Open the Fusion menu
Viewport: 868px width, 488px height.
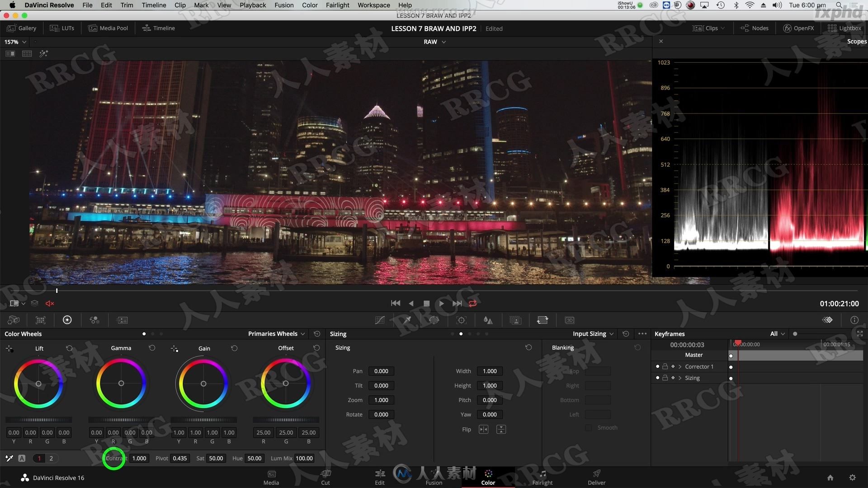[x=284, y=5]
